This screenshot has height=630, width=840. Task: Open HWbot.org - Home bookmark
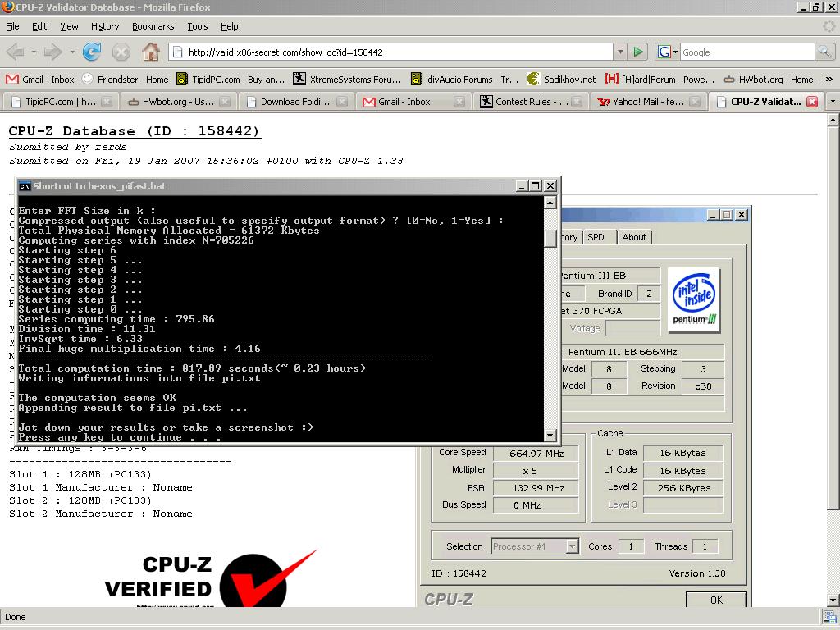(769, 80)
